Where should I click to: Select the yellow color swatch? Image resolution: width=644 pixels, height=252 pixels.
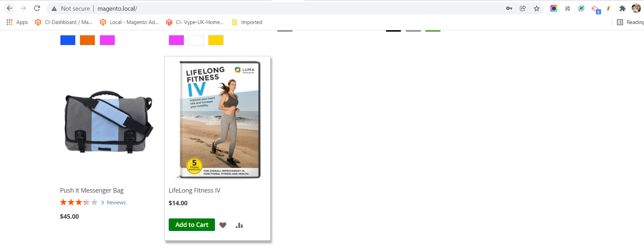click(x=216, y=40)
